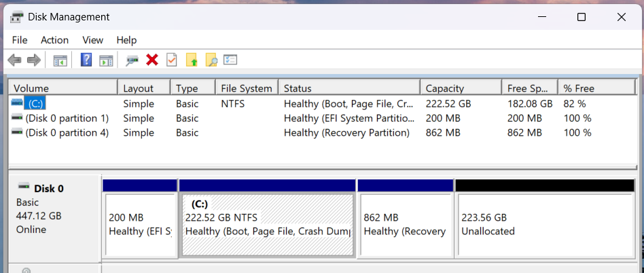Viewport: 644px width, 273px height.
Task: Click the Disk 0 partition 4 drive icon
Action: tap(17, 132)
